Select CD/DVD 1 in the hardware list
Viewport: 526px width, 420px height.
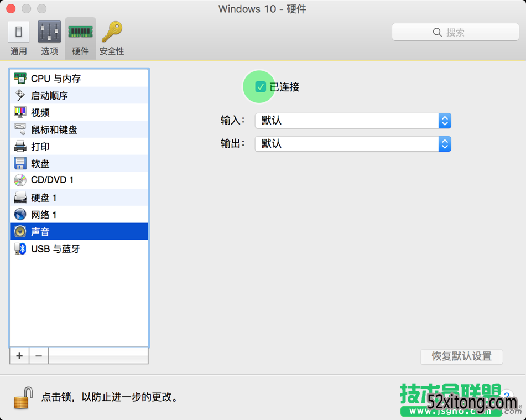(x=79, y=180)
